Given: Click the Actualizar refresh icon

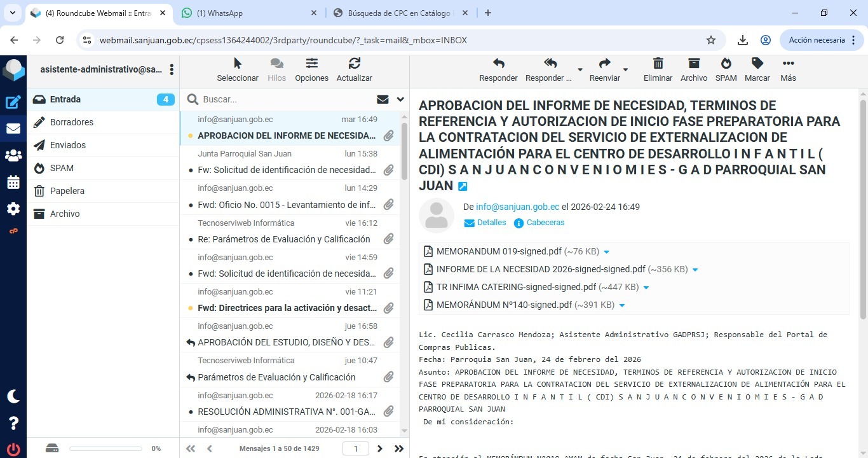Looking at the screenshot, I should (x=354, y=64).
